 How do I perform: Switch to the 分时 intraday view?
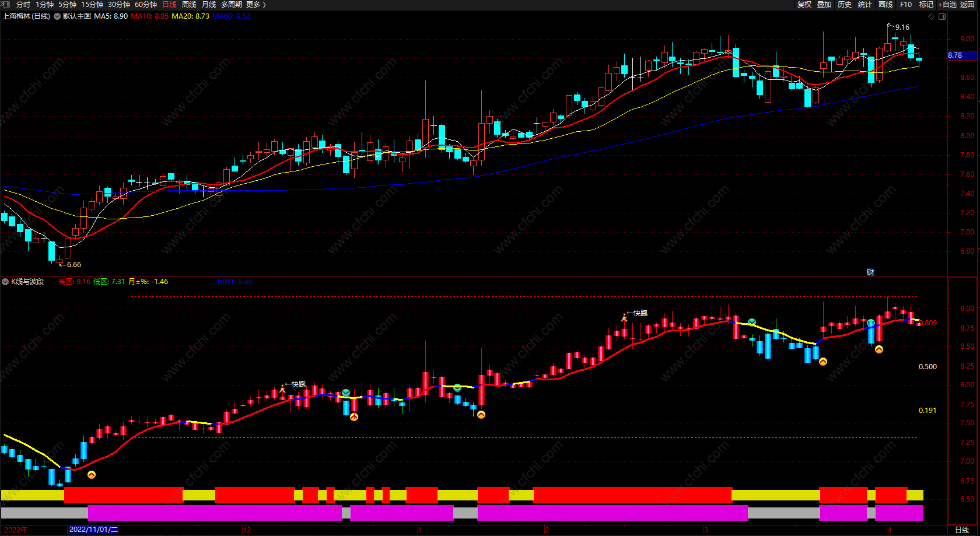[x=23, y=5]
